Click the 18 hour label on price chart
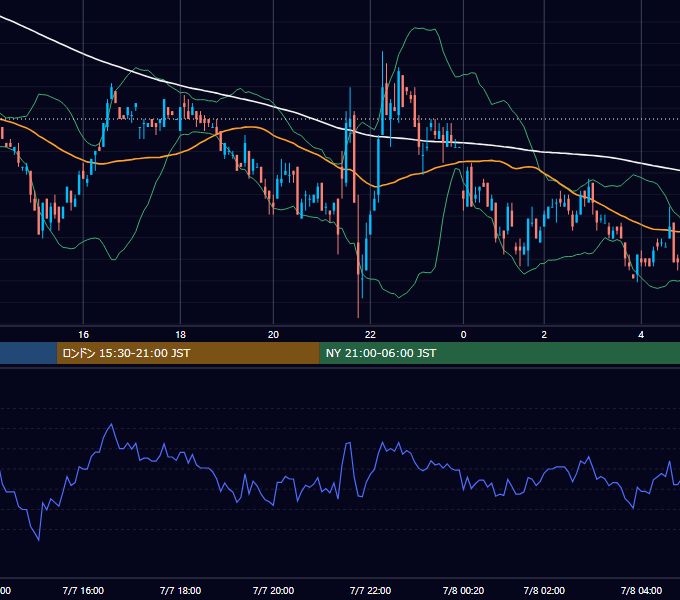 coord(180,335)
